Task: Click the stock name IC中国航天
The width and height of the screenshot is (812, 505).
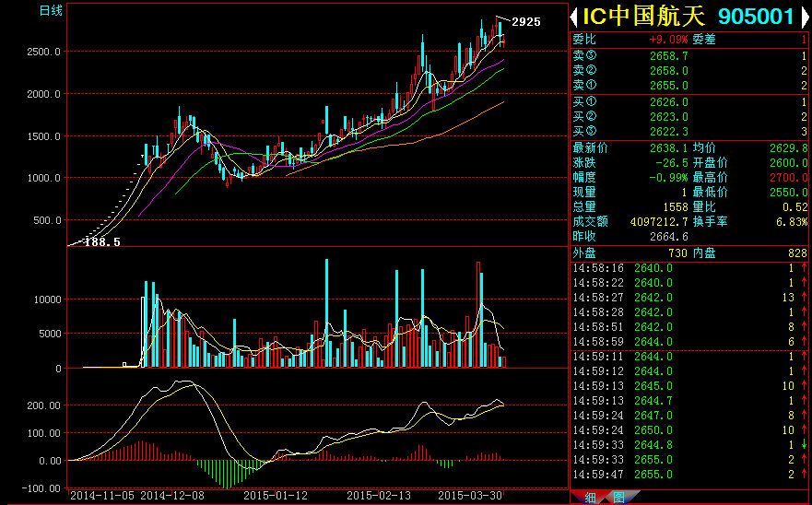Action: pyautogui.click(x=643, y=17)
